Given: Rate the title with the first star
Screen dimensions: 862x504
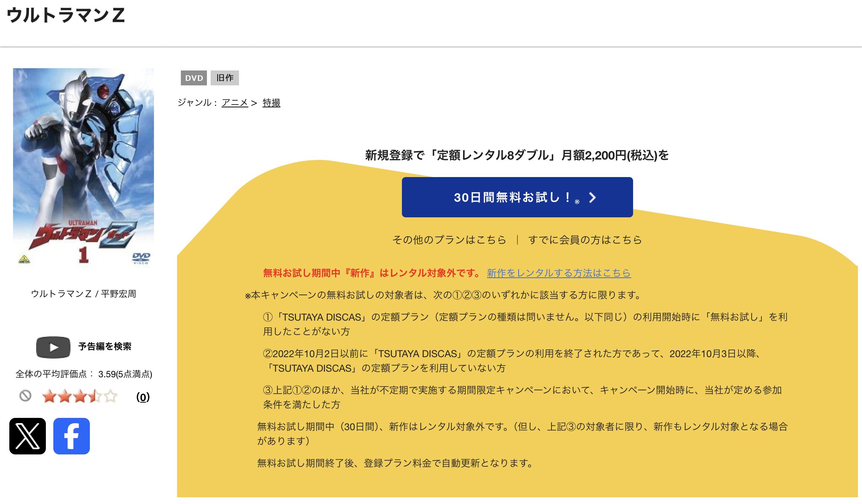Looking at the screenshot, I should coord(49,396).
